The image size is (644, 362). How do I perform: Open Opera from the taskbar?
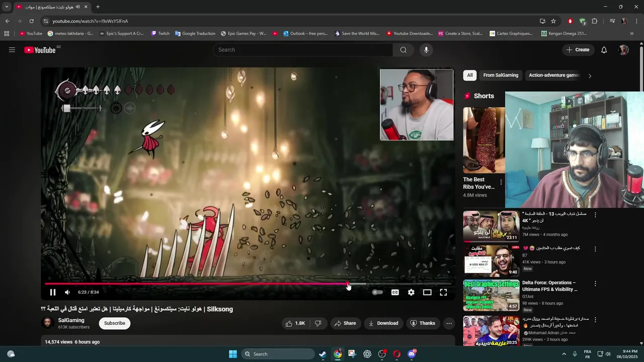[397, 354]
